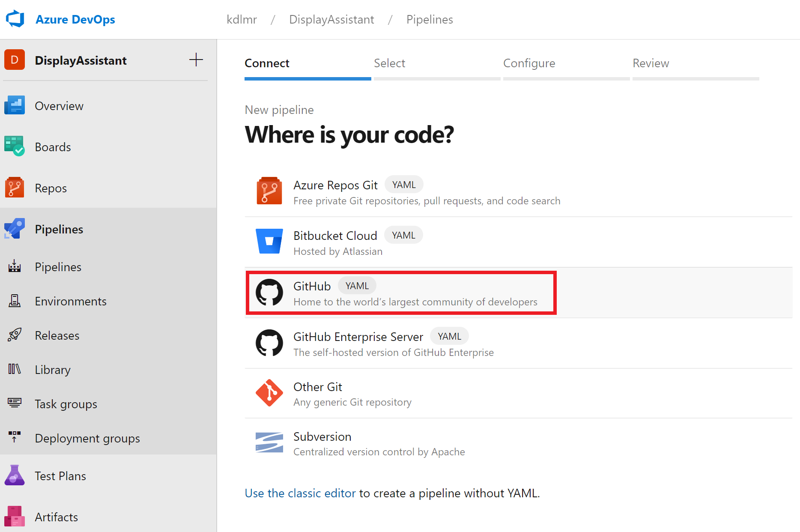Image resolution: width=800 pixels, height=532 pixels.
Task: Click the Library books icon
Action: pyautogui.click(x=15, y=369)
